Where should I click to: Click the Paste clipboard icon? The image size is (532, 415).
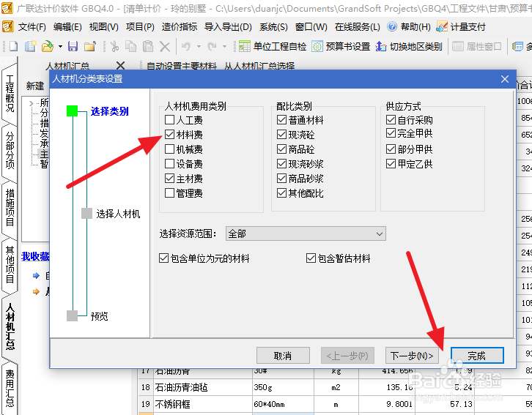148,46
